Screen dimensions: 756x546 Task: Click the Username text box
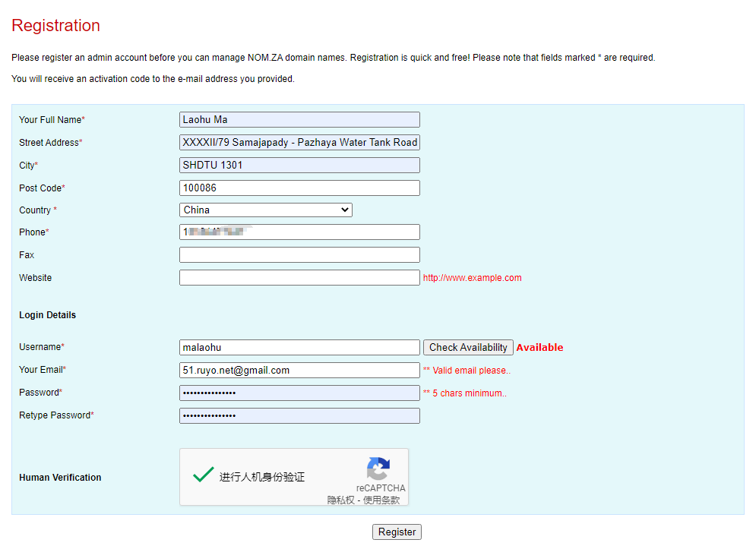tap(299, 348)
